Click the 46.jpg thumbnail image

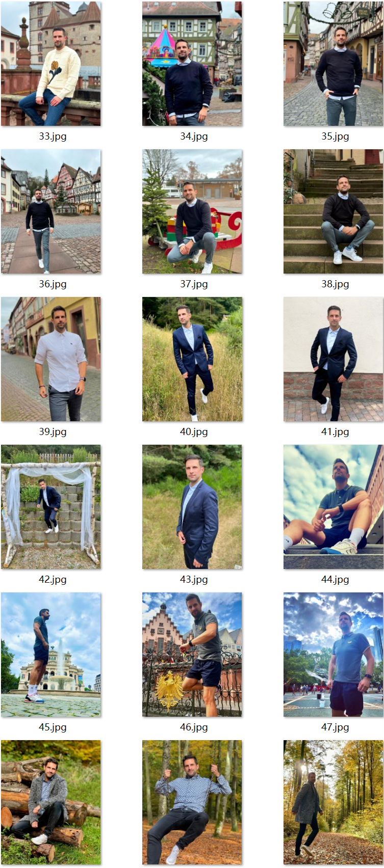[192, 655]
